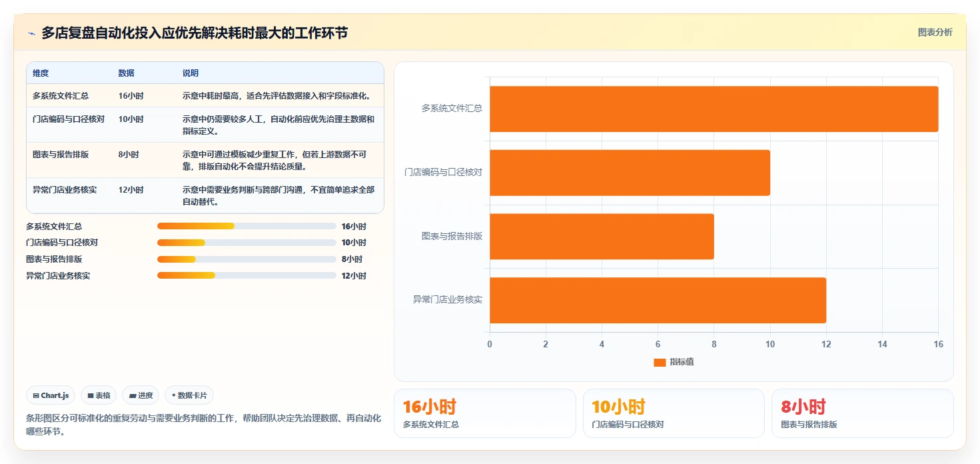Click the 维度 column header

pos(41,73)
